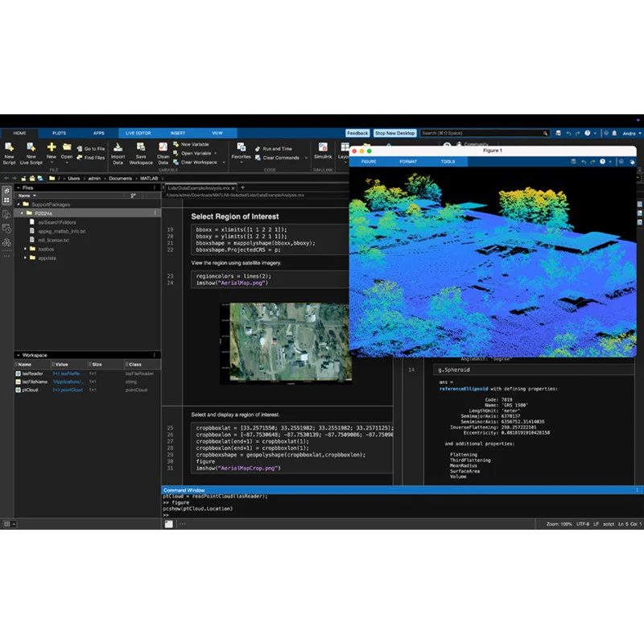Click the Import Data icon
The image size is (644, 644).
tap(118, 147)
